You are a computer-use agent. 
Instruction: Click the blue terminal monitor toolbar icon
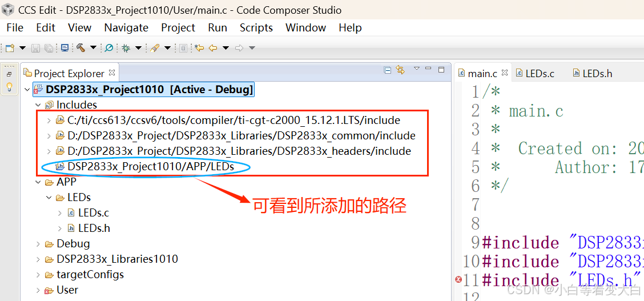coord(65,48)
